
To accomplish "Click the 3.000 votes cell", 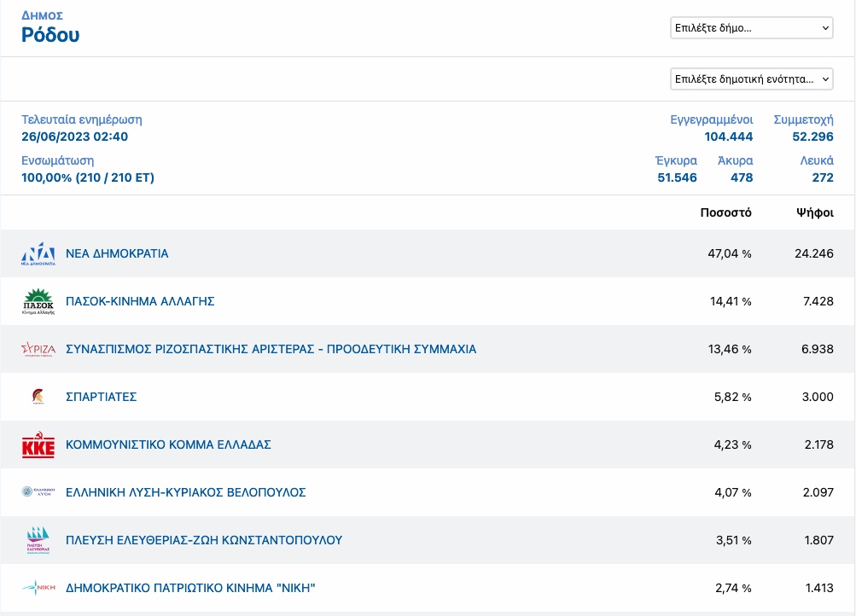I will coord(818,397).
